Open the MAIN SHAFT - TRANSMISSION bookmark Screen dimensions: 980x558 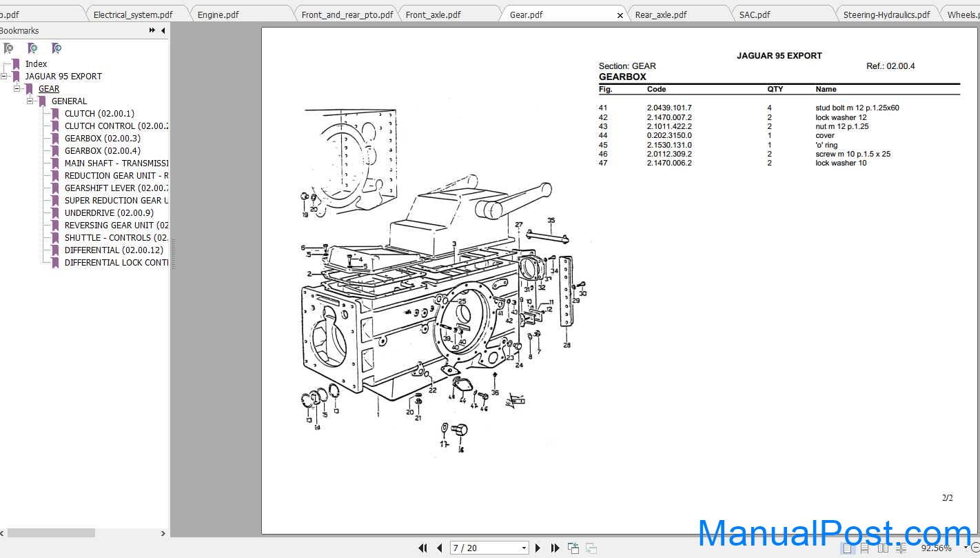[116, 163]
